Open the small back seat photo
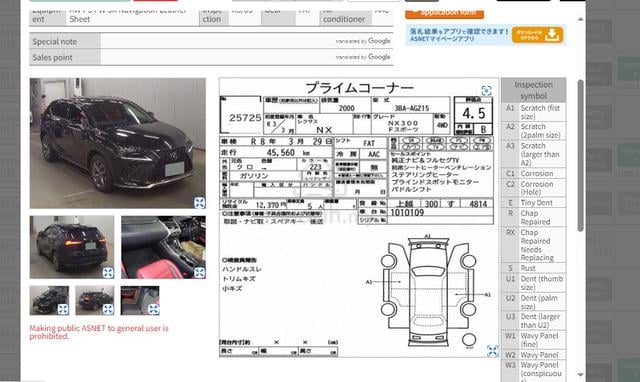The image size is (640, 382). click(x=140, y=300)
